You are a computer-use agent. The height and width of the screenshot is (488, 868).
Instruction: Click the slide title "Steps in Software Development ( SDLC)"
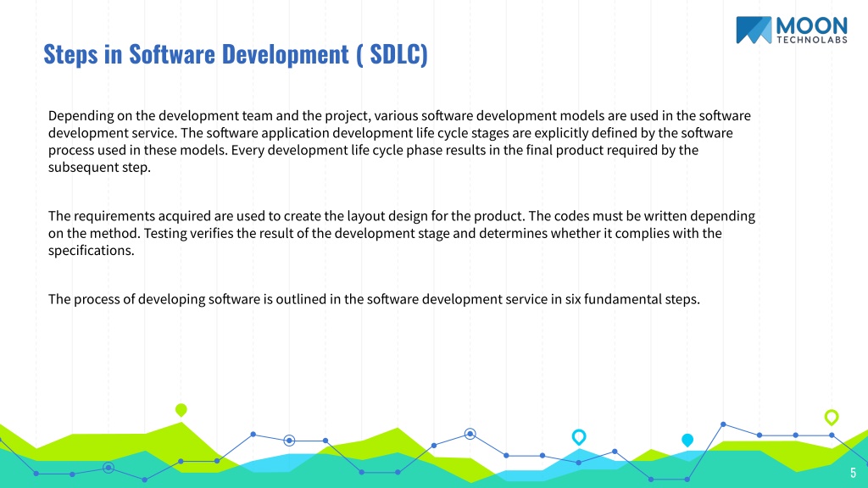point(236,54)
